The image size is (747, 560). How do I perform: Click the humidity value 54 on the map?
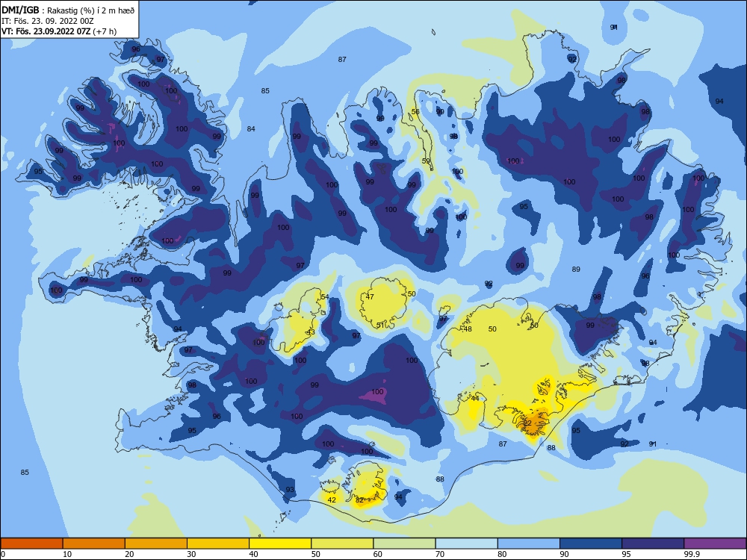click(325, 296)
